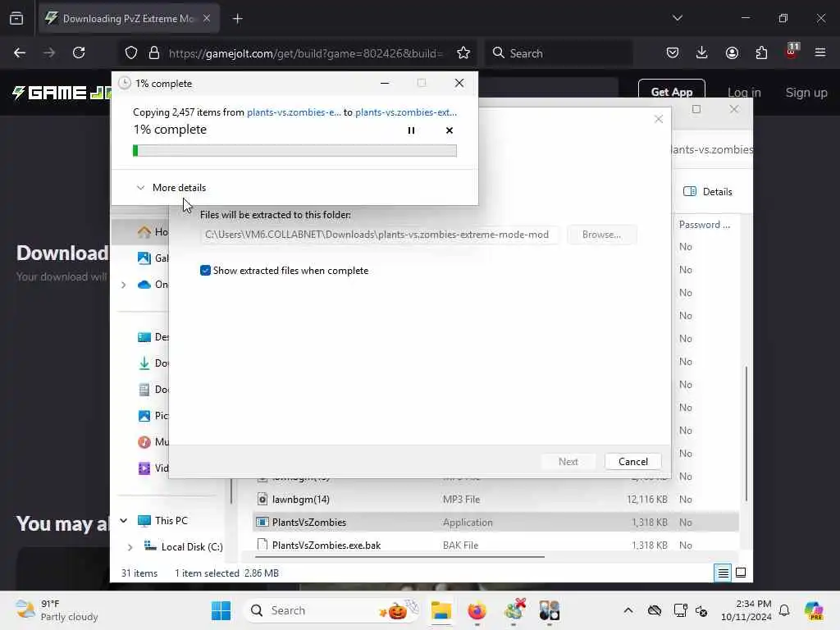
Task: Open the Firefox application menu
Action: (x=820, y=52)
